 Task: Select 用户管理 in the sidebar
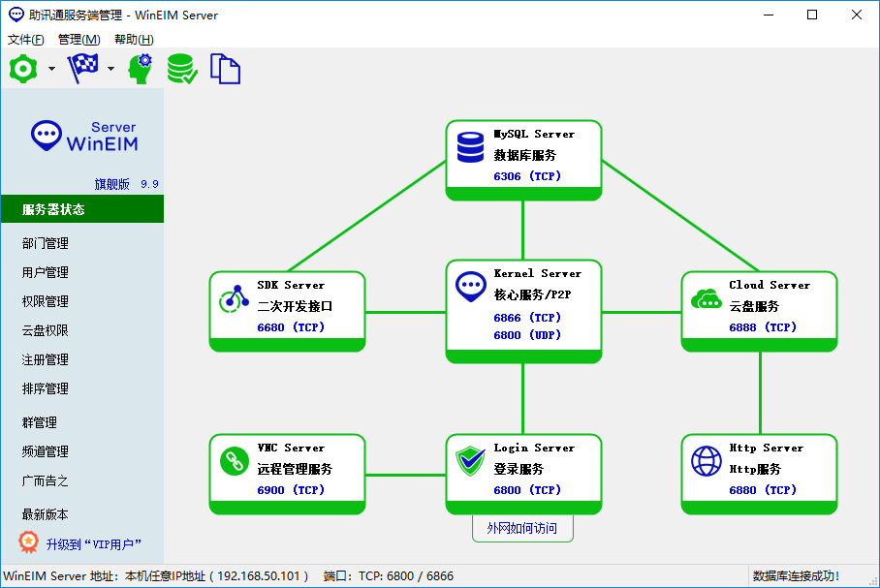point(46,272)
